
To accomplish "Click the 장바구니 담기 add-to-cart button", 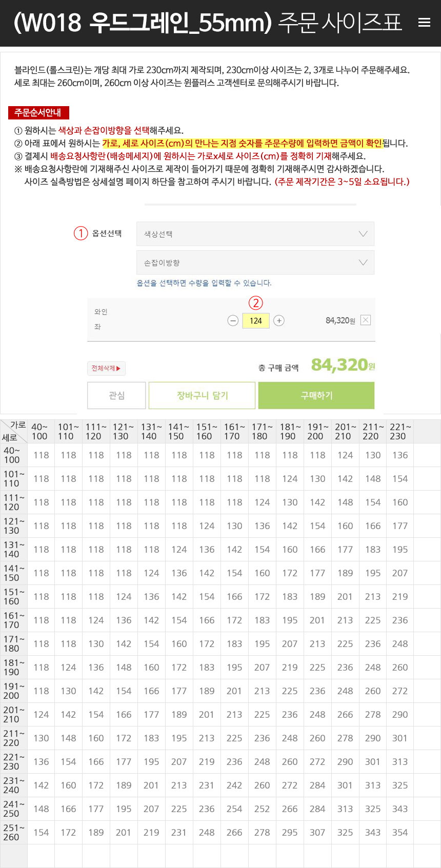I will click(202, 395).
